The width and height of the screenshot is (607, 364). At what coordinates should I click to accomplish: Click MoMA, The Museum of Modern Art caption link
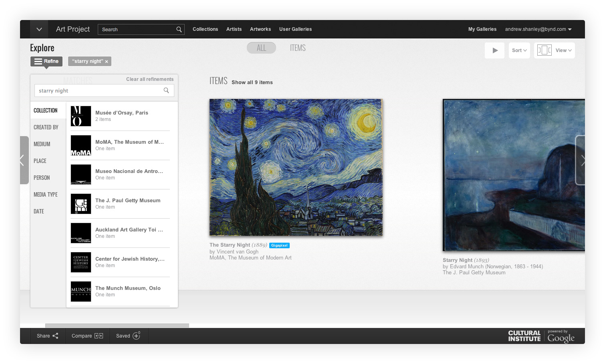point(250,258)
